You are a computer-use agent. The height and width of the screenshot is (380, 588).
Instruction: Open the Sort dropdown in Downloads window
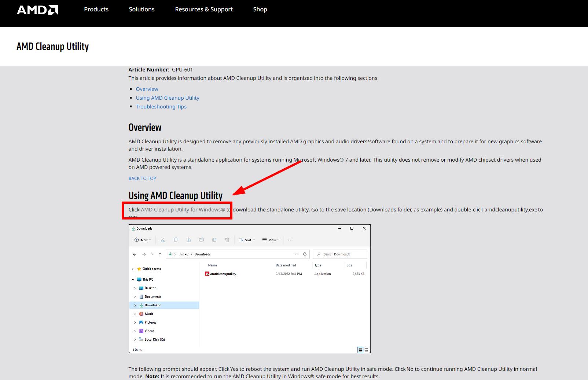247,240
